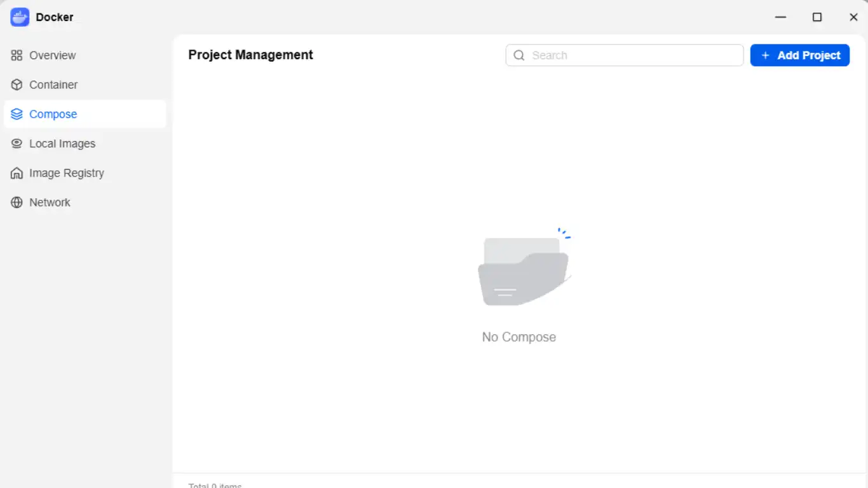Click the Container cube icon
Viewport: 868px width, 488px height.
coord(17,85)
